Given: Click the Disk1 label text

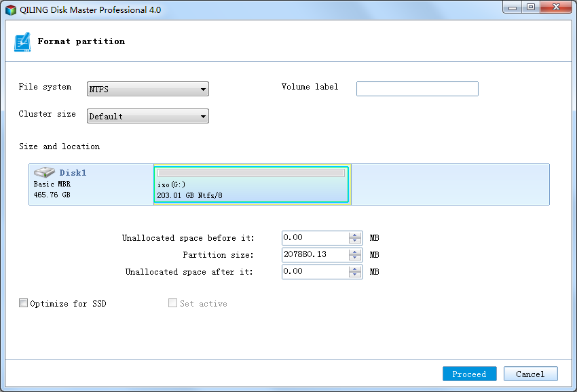Looking at the screenshot, I should click(x=73, y=172).
